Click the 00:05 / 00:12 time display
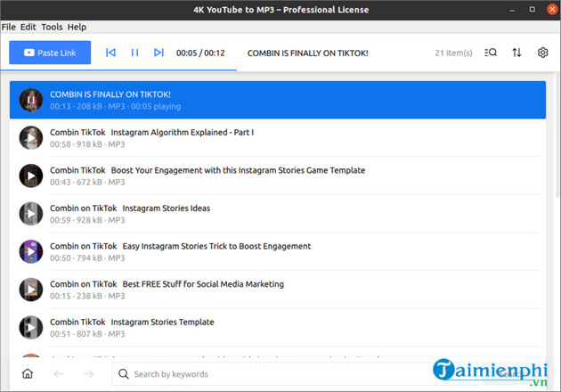The height and width of the screenshot is (392, 561). pyautogui.click(x=200, y=53)
